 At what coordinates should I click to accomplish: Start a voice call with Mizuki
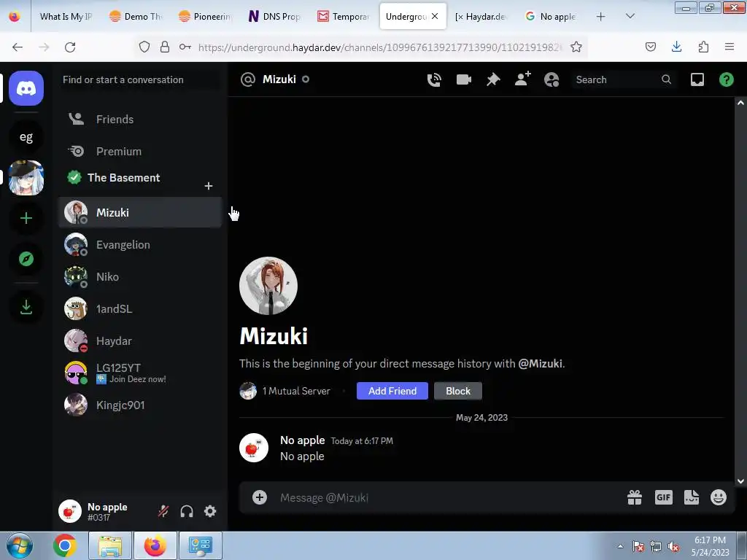point(434,79)
